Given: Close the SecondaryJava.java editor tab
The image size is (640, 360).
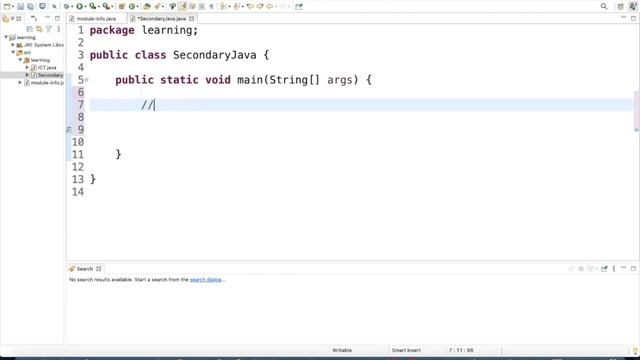Looking at the screenshot, I should pos(191,19).
